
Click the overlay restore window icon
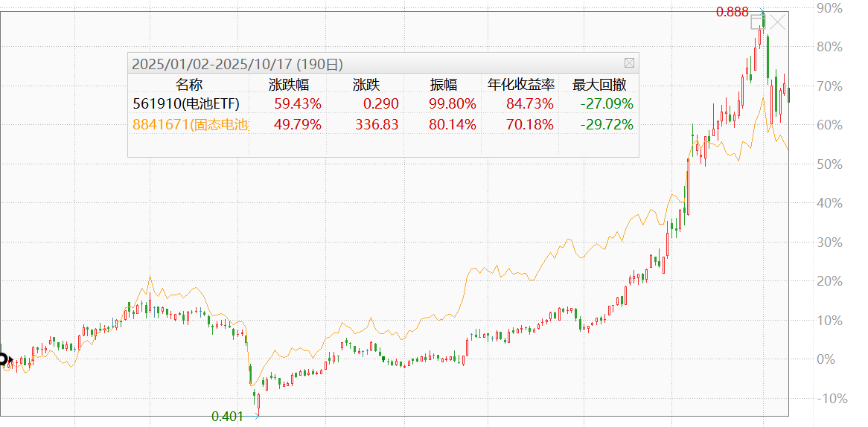coord(758,21)
